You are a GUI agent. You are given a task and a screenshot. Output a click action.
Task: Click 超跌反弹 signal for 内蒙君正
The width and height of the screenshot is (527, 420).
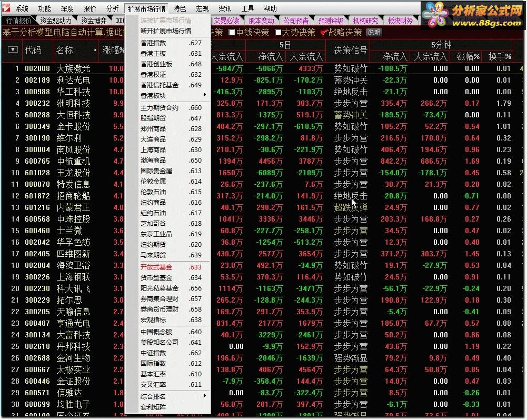pos(351,207)
